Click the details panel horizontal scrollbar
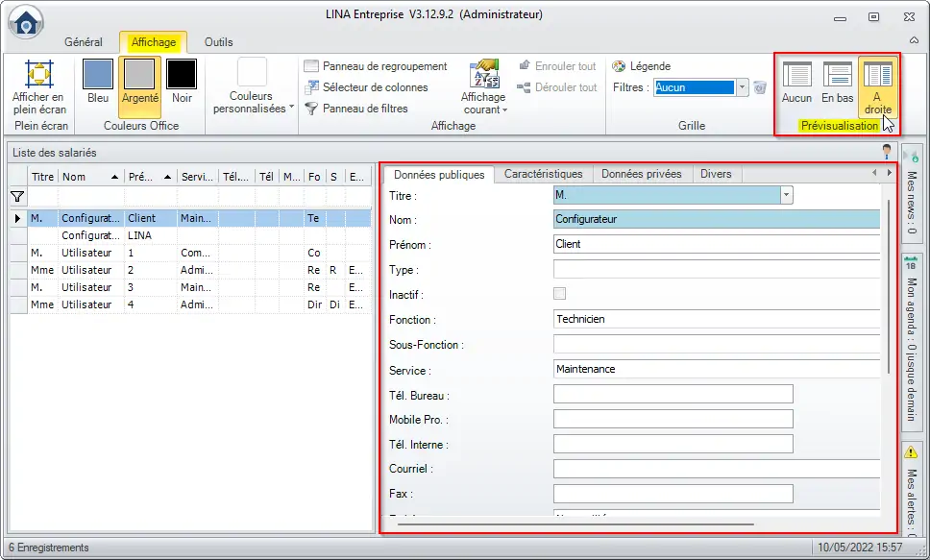The width and height of the screenshot is (930, 560). coord(575,524)
